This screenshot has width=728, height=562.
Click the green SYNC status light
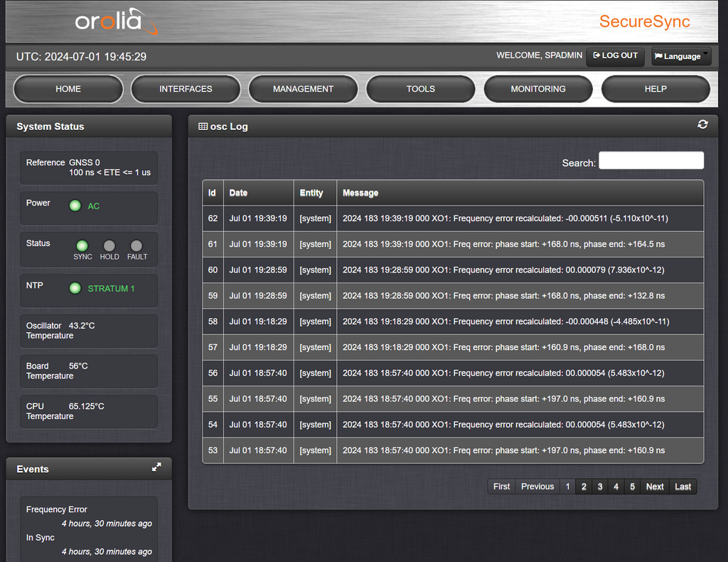click(x=82, y=246)
